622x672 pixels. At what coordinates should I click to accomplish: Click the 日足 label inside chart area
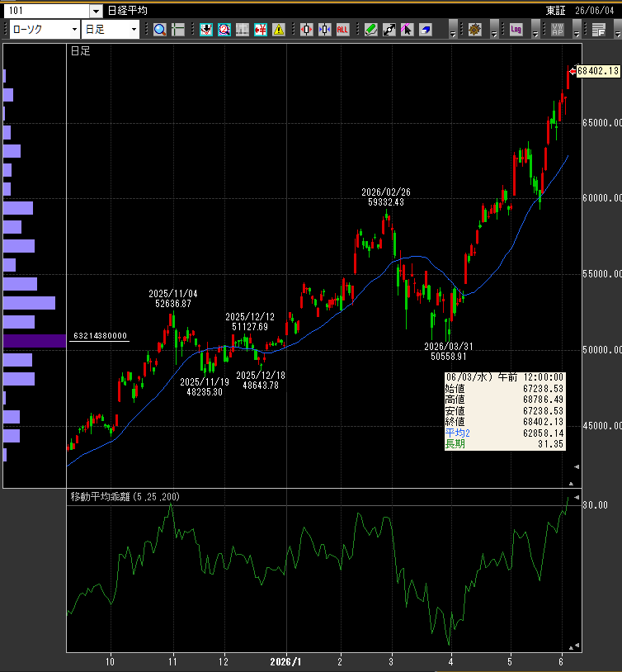(81, 51)
